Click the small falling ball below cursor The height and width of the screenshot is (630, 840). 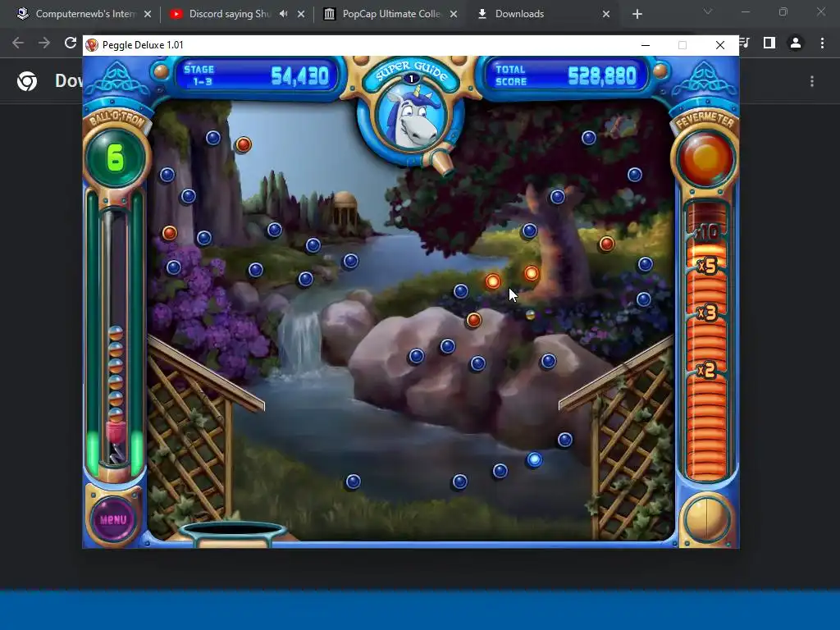(531, 315)
